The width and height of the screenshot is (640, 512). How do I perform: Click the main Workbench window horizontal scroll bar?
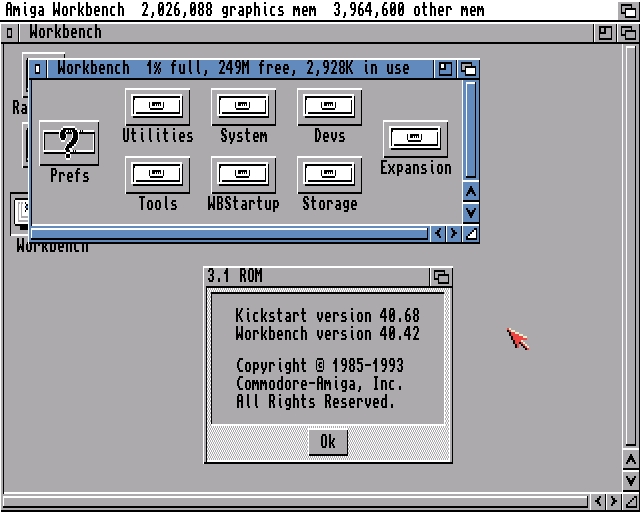295,502
